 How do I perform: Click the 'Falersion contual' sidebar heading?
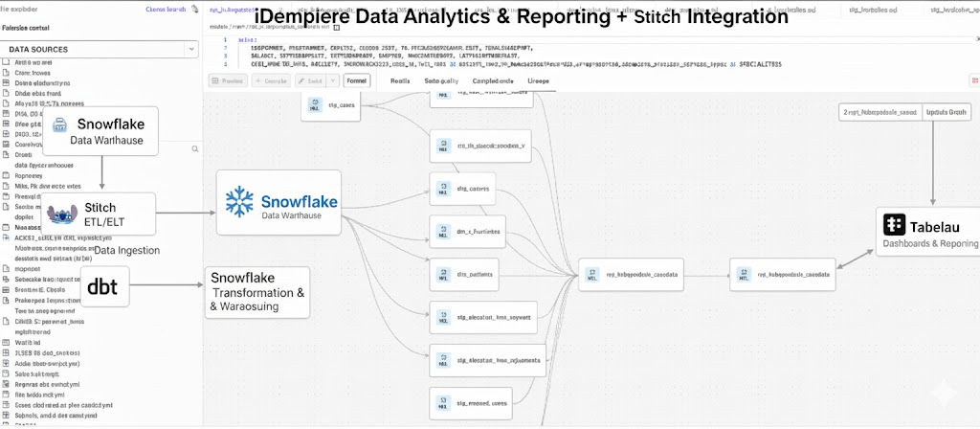(x=26, y=28)
